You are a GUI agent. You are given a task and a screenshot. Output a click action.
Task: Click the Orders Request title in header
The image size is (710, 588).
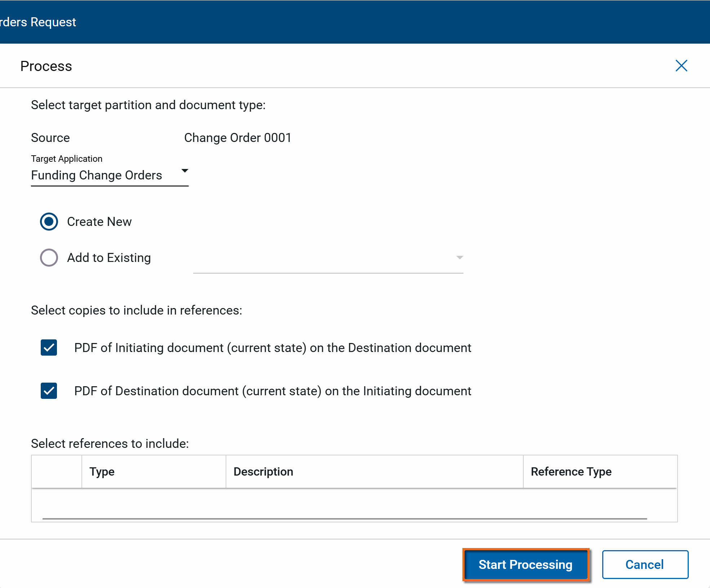click(38, 22)
